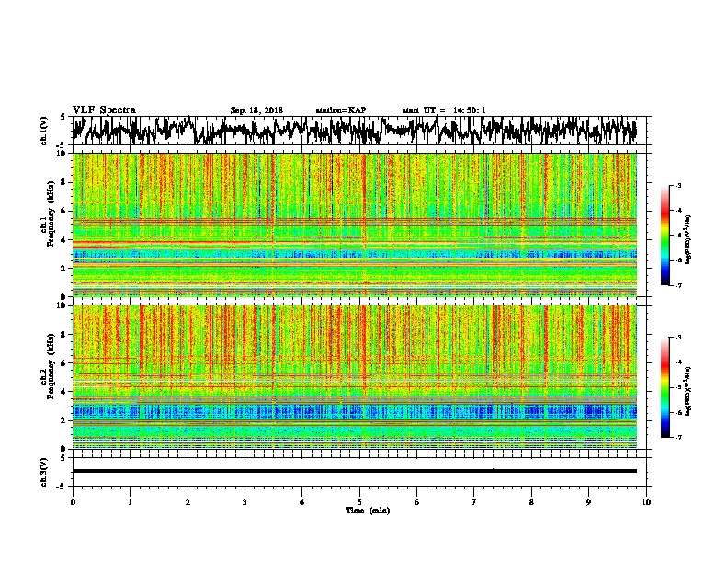Click time axis tick label "2"
Screen dimensions: 728x563
coord(188,502)
